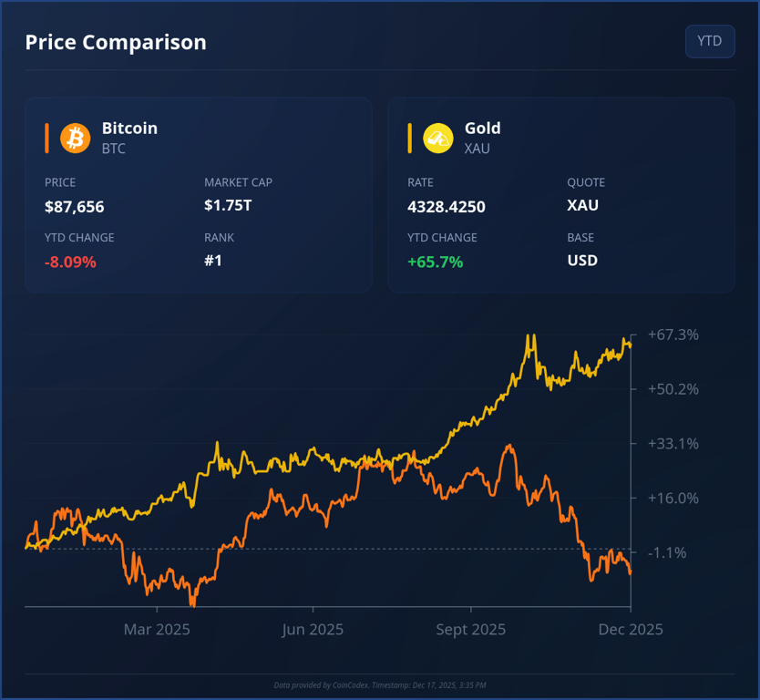Click the Rank #1 value
The width and height of the screenshot is (760, 700).
coord(214,261)
